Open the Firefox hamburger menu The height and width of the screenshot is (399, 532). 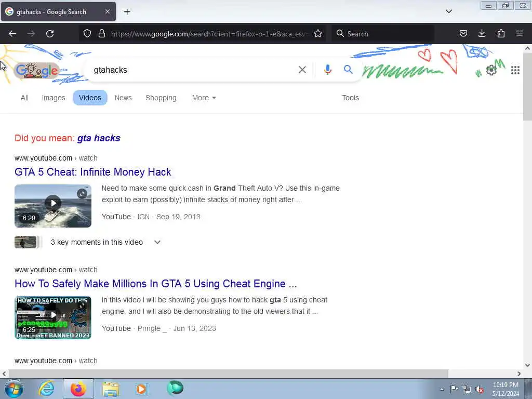(x=520, y=34)
